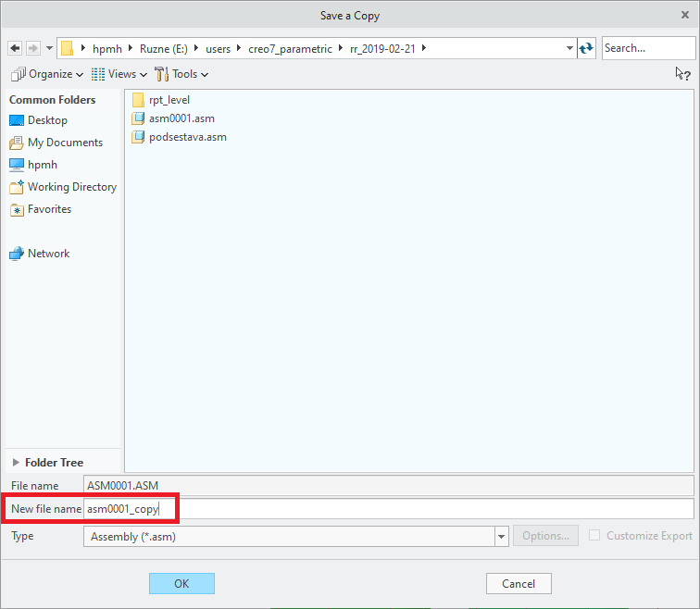Image resolution: width=700 pixels, height=609 pixels.
Task: Click the rpt_level folder icon
Action: (138, 100)
